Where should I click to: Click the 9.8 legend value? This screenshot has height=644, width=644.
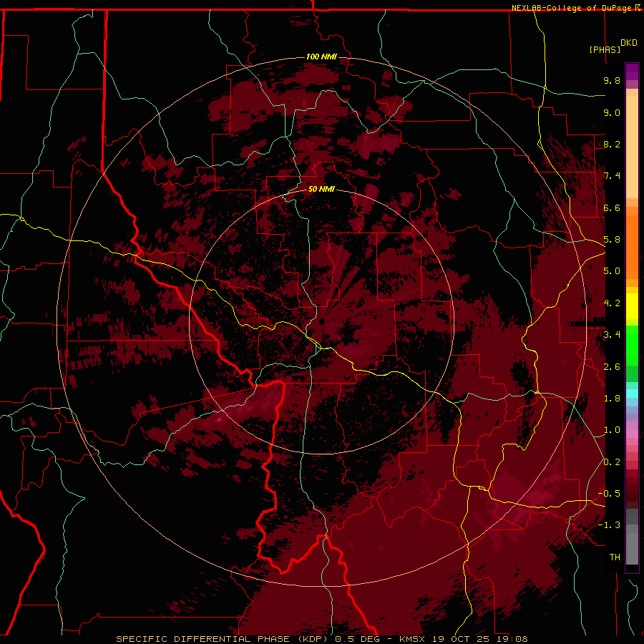pos(612,80)
